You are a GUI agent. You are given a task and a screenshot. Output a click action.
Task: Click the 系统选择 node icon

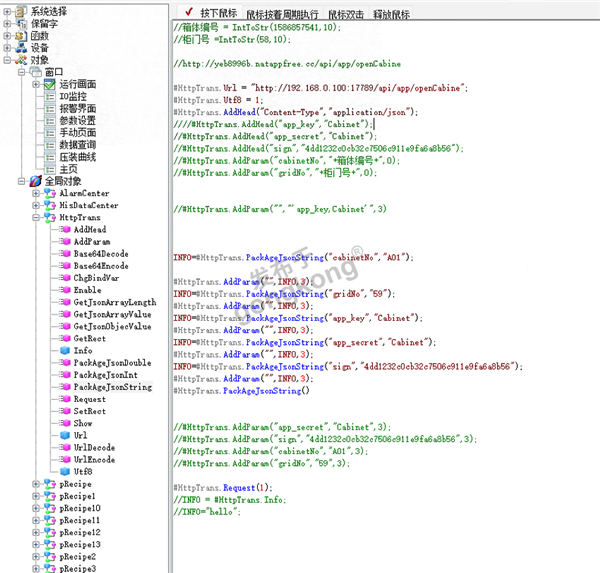(21, 10)
